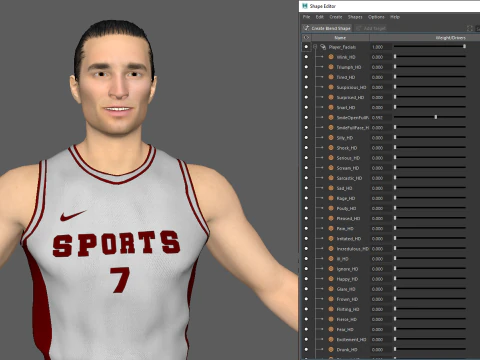The width and height of the screenshot is (480, 360).
Task: Click the Serious_HD target icon
Action: tap(331, 158)
